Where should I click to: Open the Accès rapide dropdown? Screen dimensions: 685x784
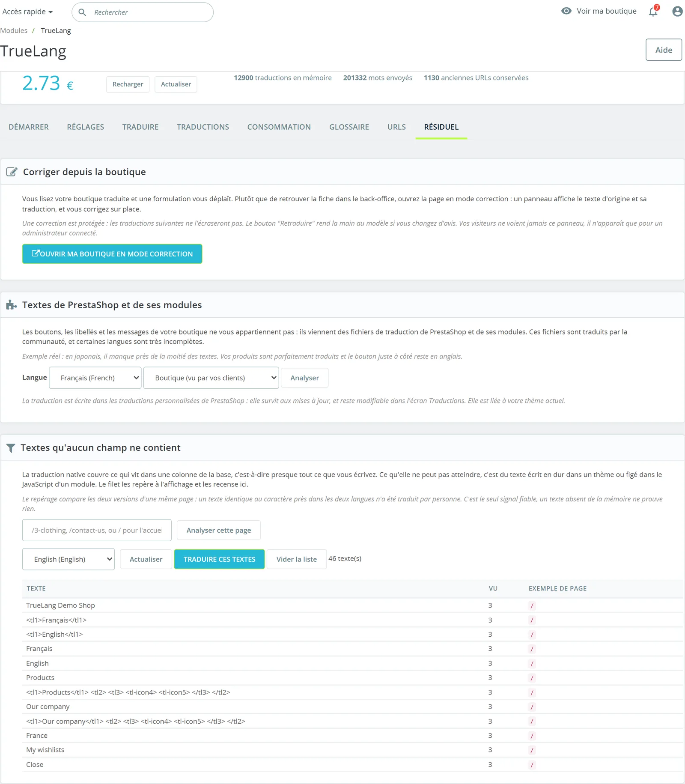point(27,12)
